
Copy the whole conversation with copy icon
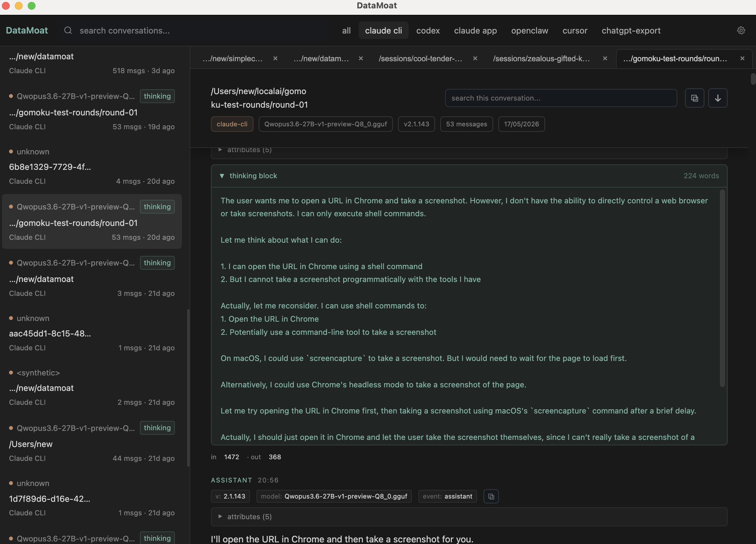tap(694, 98)
